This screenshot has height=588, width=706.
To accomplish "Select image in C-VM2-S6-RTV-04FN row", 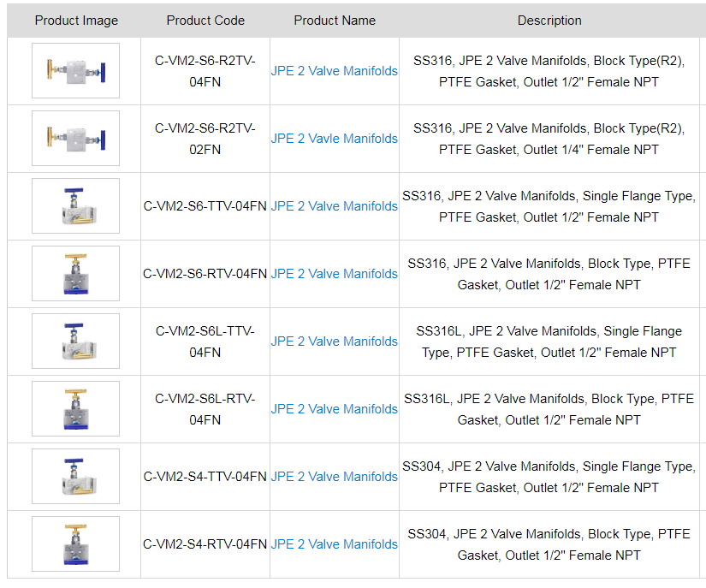I will click(75, 274).
